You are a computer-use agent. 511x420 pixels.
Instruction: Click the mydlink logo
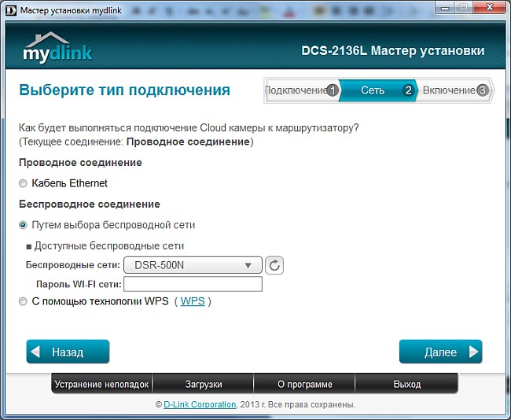(57, 48)
